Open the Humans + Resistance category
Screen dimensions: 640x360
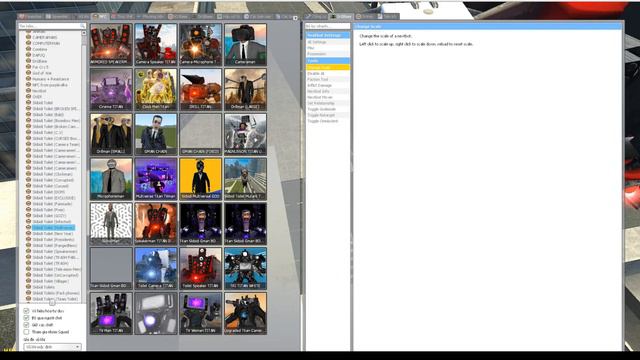(x=51, y=79)
